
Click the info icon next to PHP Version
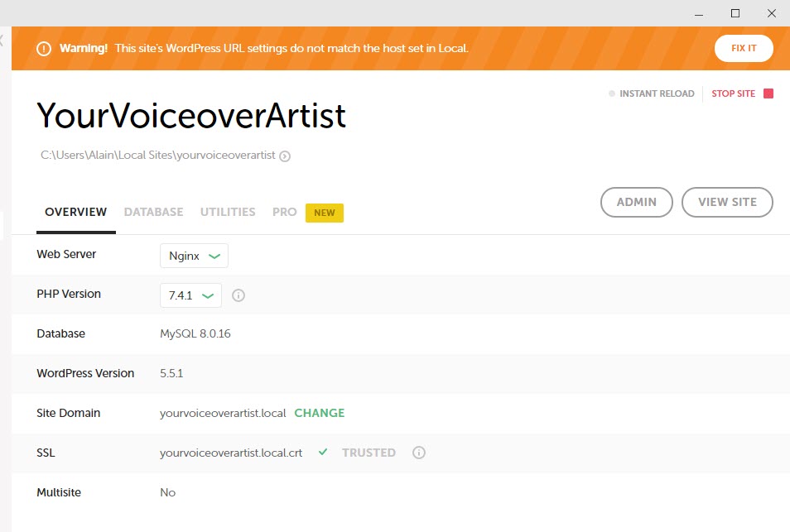pyautogui.click(x=238, y=295)
